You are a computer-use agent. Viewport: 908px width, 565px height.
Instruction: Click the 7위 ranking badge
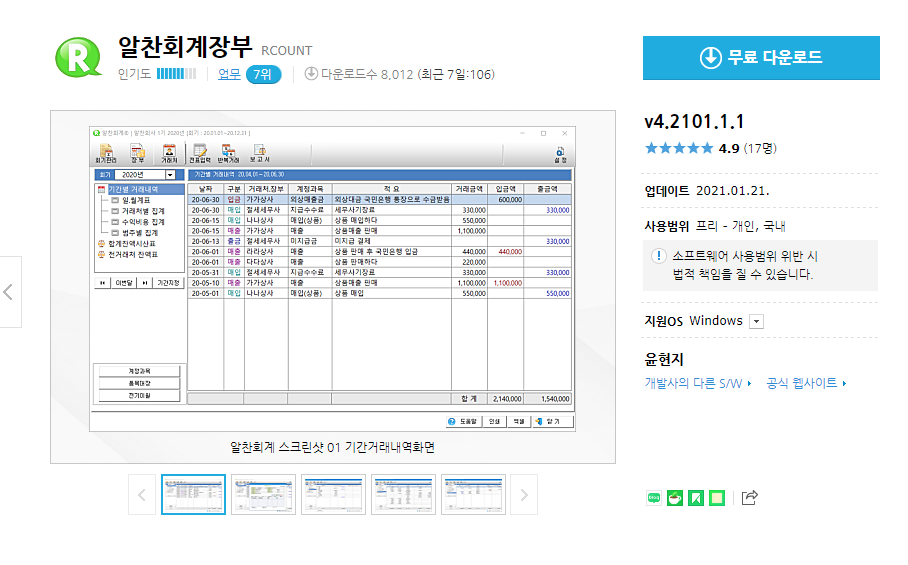click(263, 75)
